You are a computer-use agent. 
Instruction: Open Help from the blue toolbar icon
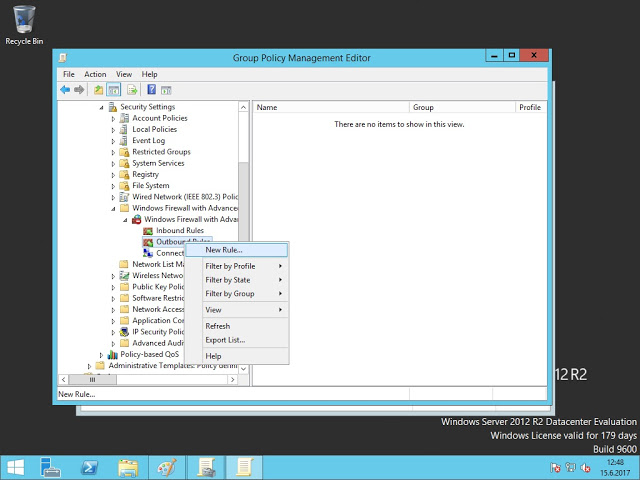(x=151, y=90)
